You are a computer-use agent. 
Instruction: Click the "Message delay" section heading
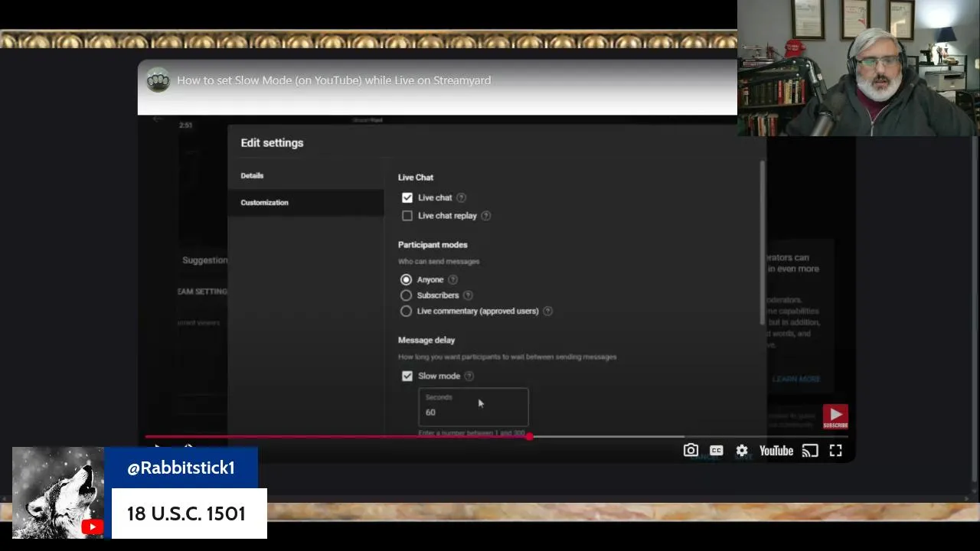click(426, 340)
